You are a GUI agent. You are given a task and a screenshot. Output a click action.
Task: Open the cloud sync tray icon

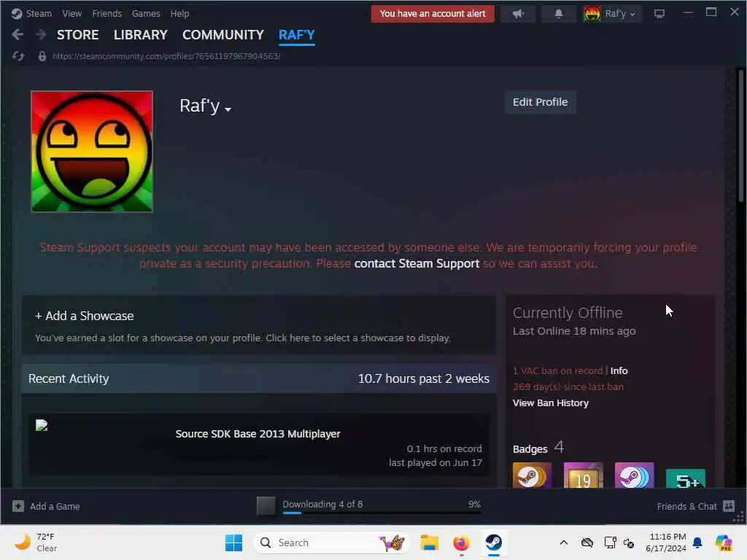pos(587,542)
